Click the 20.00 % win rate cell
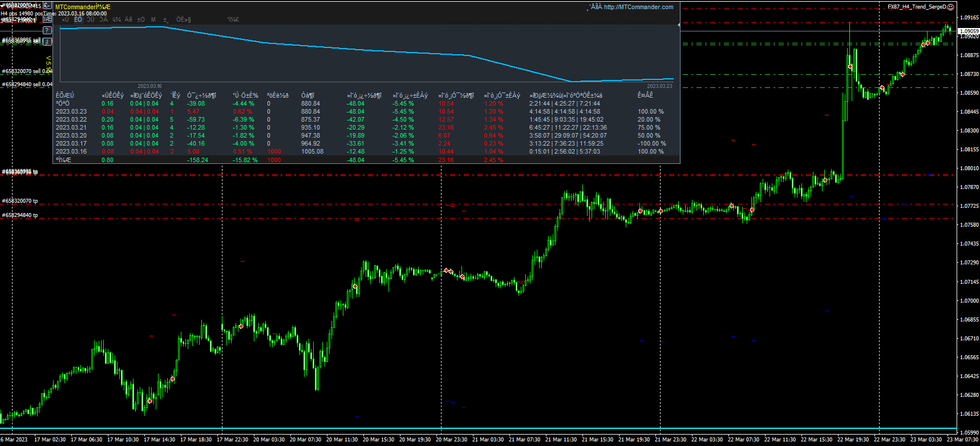The height and width of the screenshot is (446, 980). [x=649, y=119]
